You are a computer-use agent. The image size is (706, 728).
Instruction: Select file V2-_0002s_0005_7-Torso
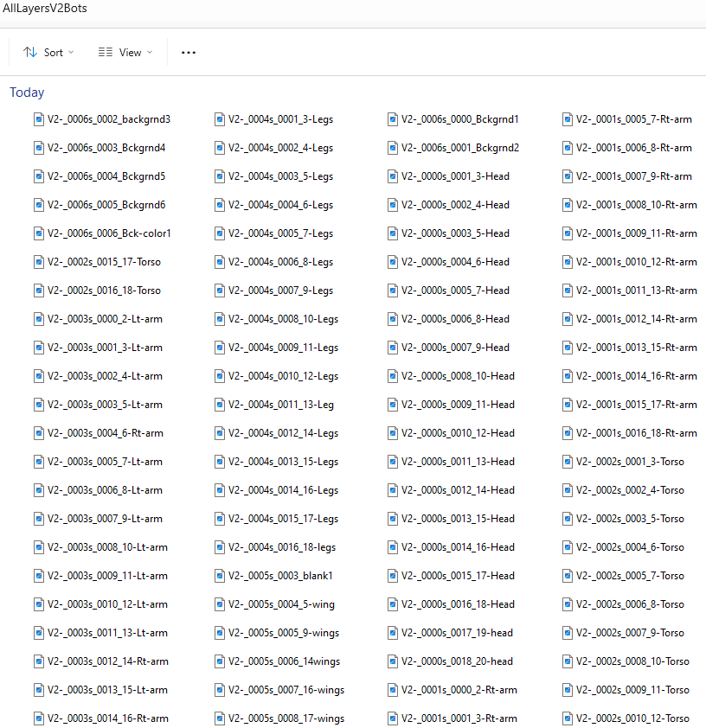pos(623,576)
